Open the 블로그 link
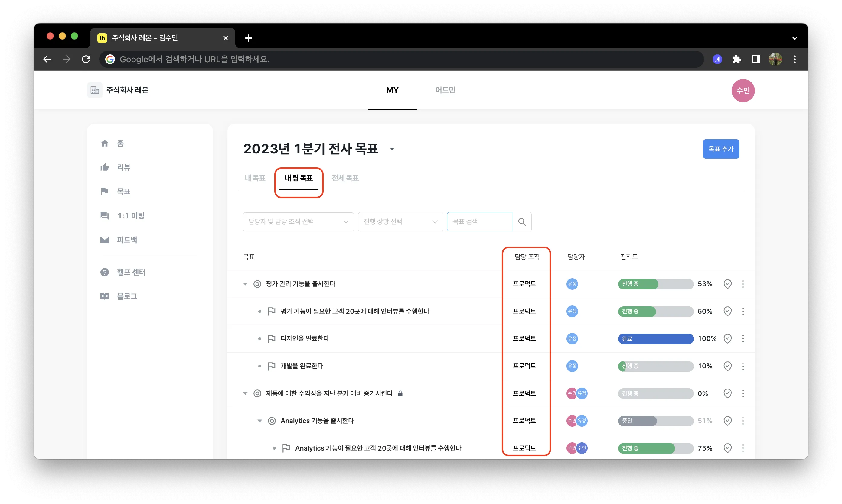Viewport: 842px width, 504px height. pyautogui.click(x=119, y=296)
